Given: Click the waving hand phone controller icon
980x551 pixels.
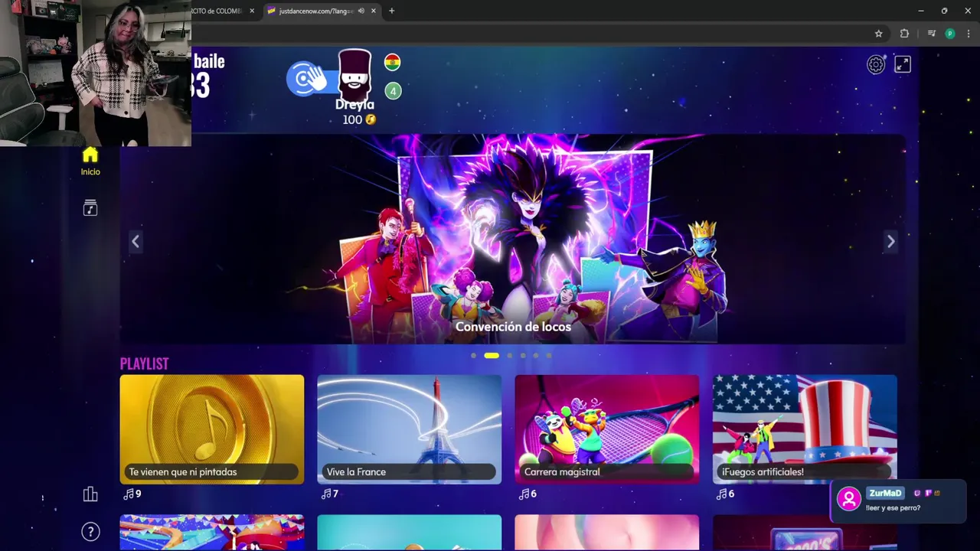Looking at the screenshot, I should point(308,79).
